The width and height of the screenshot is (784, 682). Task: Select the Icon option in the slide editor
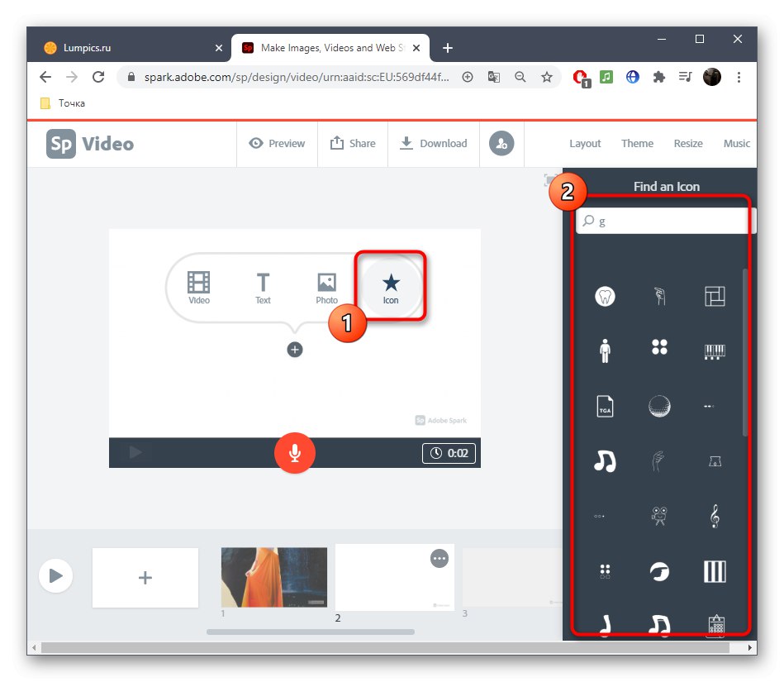pos(391,287)
